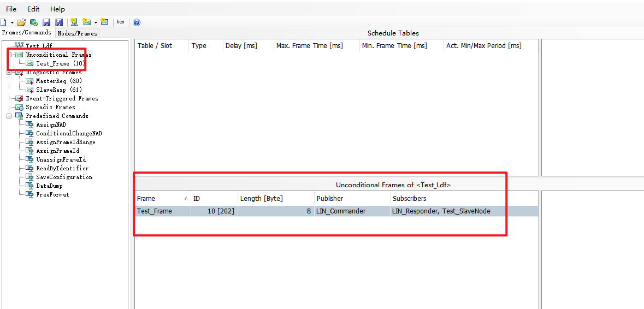Select Event-Triggered Frames in the tree
The width and height of the screenshot is (644, 309).
pos(62,98)
